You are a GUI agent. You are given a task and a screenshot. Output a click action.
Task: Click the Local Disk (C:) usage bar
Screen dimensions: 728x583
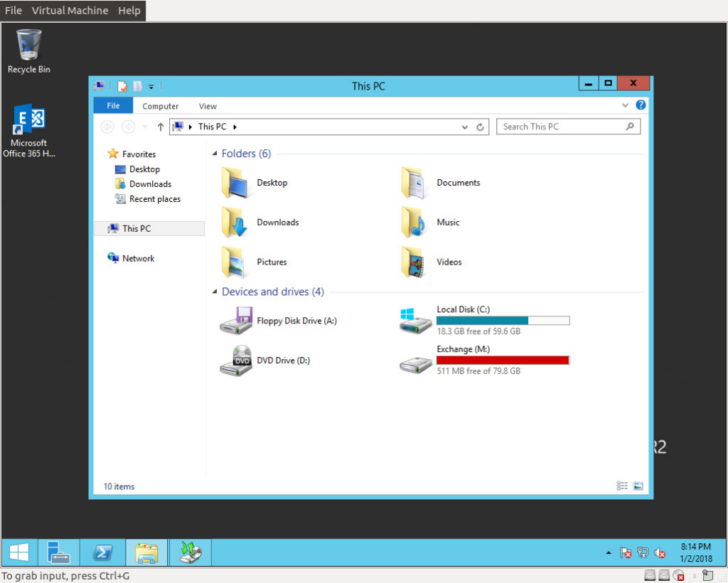pyautogui.click(x=503, y=320)
